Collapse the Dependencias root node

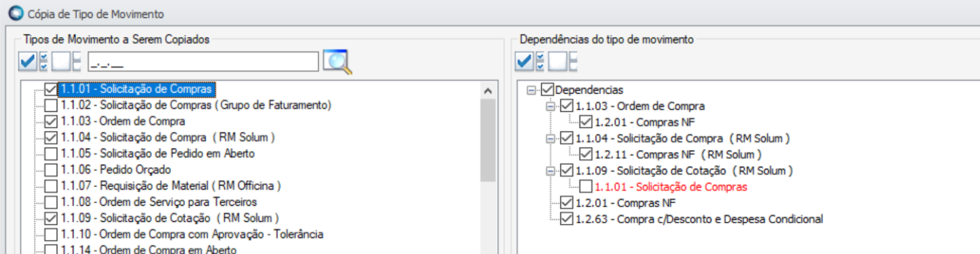click(x=531, y=90)
